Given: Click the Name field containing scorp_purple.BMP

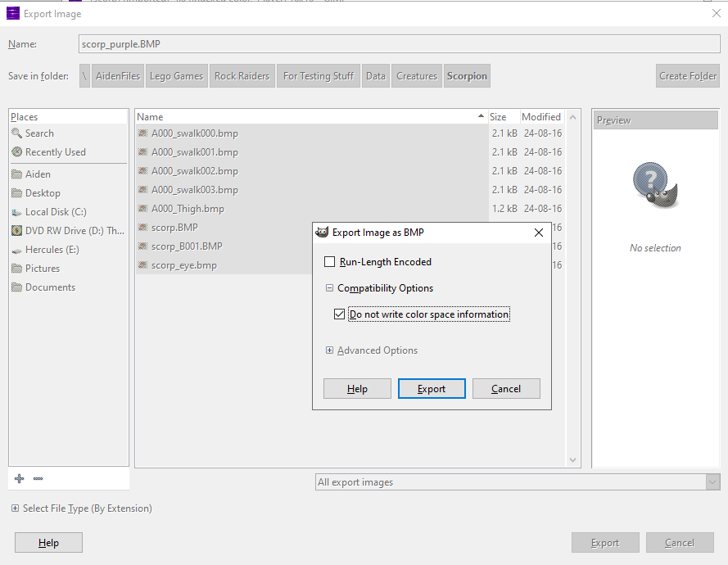Looking at the screenshot, I should pyautogui.click(x=400, y=44).
